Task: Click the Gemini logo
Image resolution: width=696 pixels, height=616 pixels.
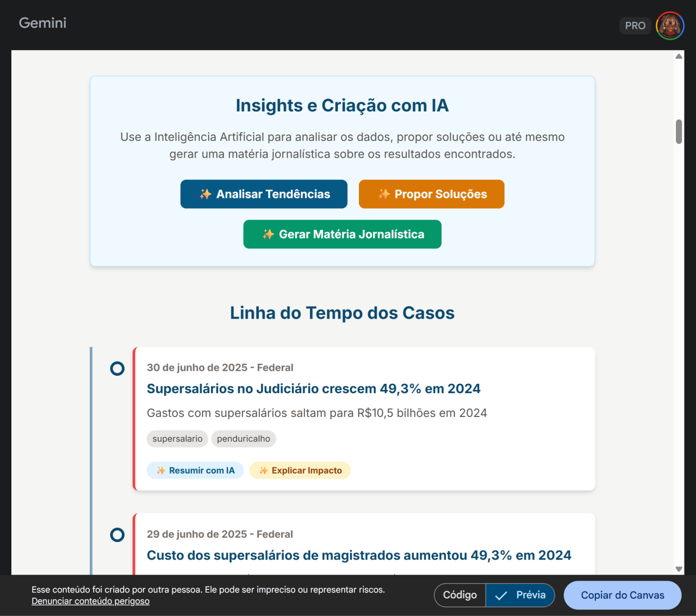Action: [x=42, y=23]
